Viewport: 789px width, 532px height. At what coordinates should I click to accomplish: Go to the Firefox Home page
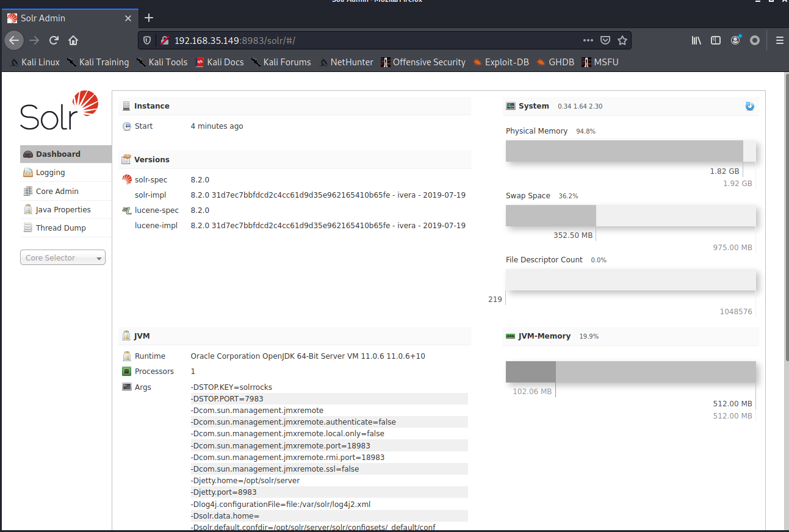click(x=73, y=40)
